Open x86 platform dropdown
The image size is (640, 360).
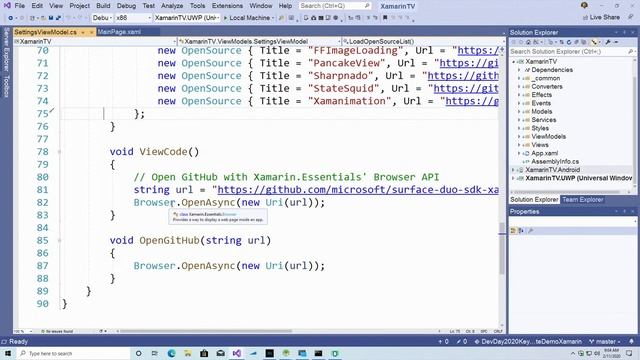pyautogui.click(x=133, y=18)
